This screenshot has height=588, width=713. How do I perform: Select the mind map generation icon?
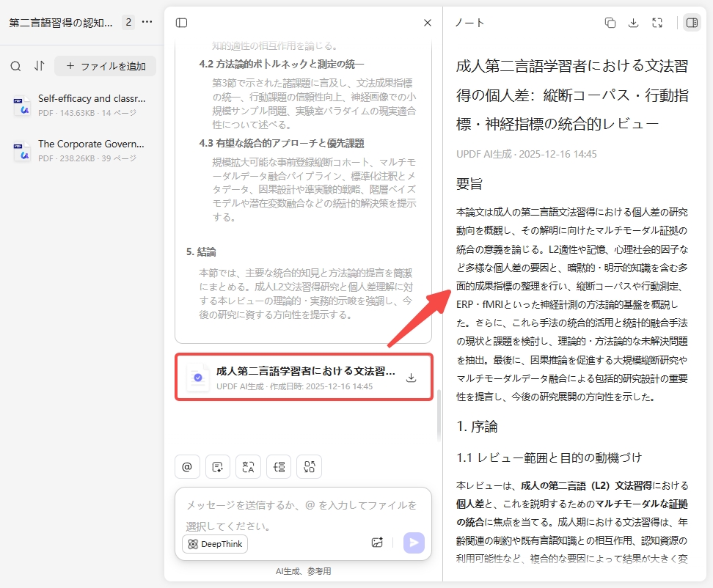tap(279, 466)
